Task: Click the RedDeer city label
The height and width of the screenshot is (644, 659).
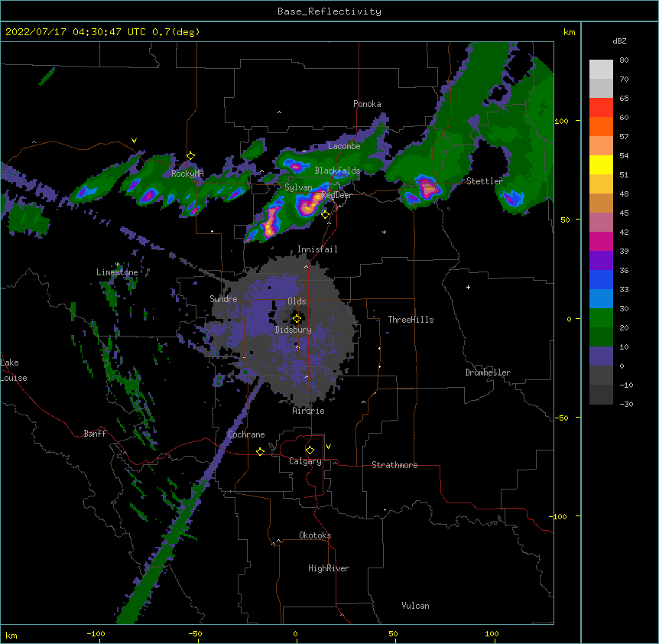Action: (336, 195)
